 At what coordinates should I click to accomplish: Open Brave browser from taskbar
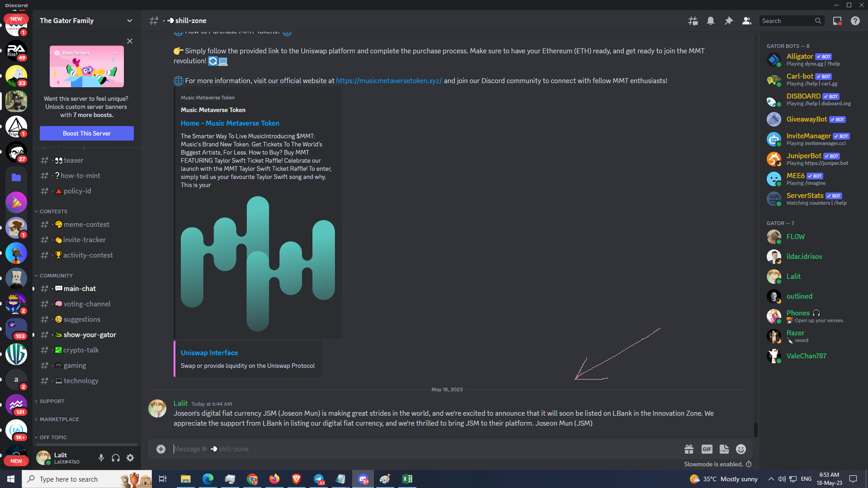coord(297,479)
